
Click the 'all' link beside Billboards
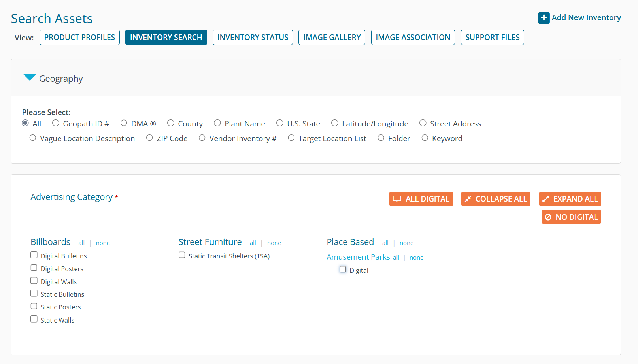point(81,243)
